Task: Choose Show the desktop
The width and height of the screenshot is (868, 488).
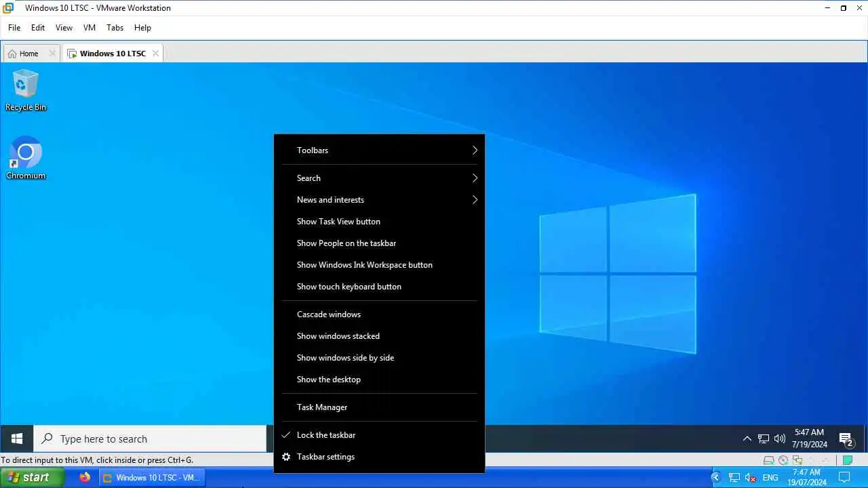Action: 379,380
